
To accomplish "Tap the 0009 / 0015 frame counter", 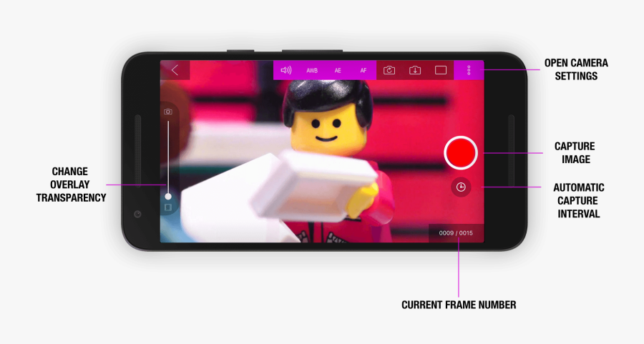I will [x=456, y=233].
